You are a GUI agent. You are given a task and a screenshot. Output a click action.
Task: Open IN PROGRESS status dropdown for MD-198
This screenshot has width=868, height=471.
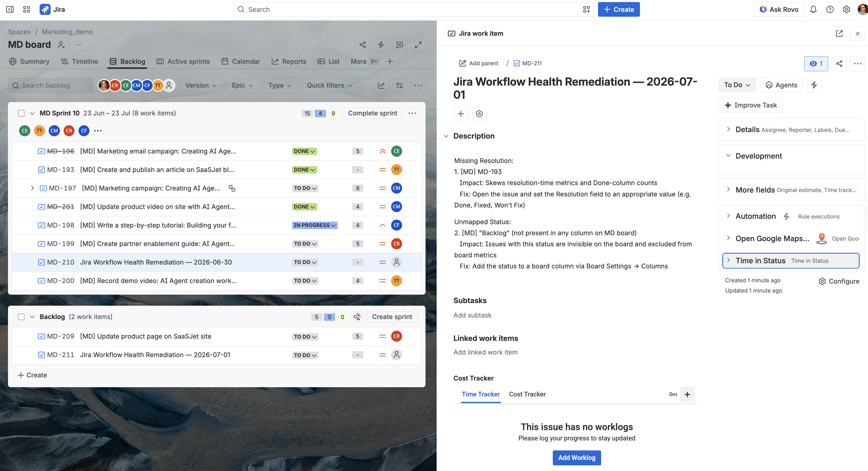coord(315,225)
